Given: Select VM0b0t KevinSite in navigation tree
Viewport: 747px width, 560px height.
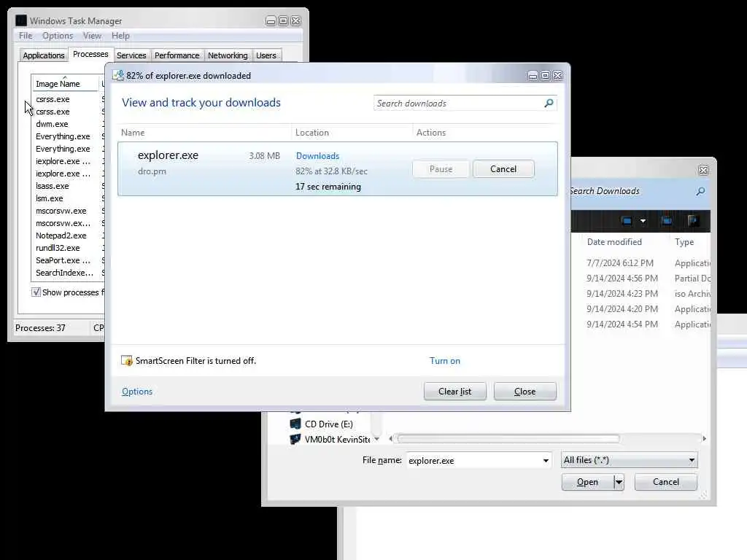Looking at the screenshot, I should 337,439.
